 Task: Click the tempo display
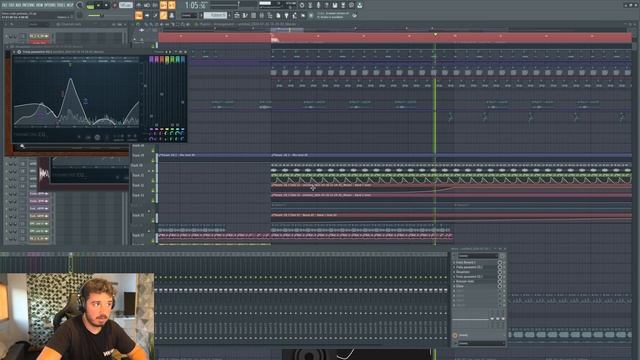coord(126,5)
